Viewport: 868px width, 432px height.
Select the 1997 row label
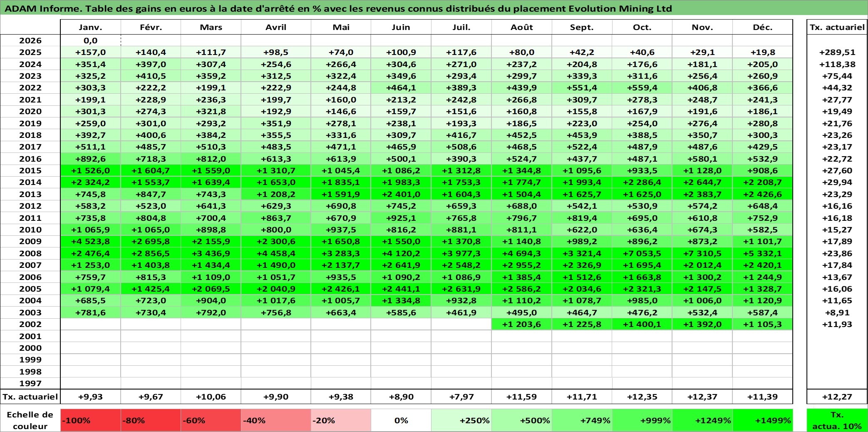pyautogui.click(x=30, y=383)
